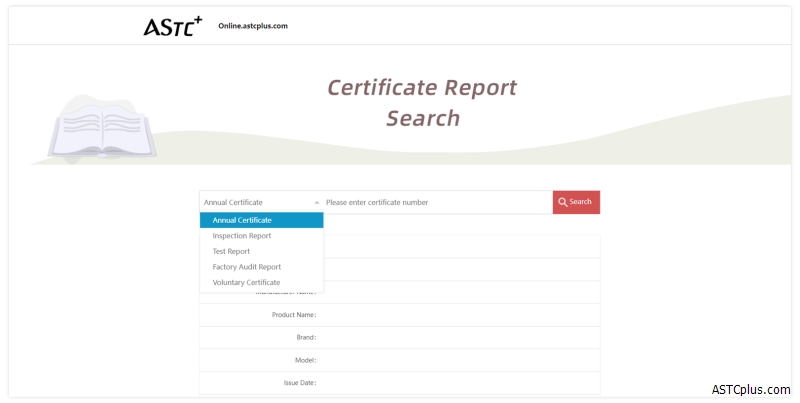Select Test Report option
The width and height of the screenshot is (800, 403).
click(x=231, y=251)
